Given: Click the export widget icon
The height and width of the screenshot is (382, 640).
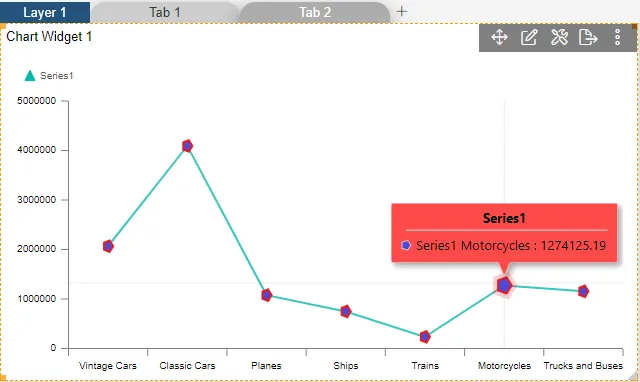Looking at the screenshot, I should click(x=588, y=38).
